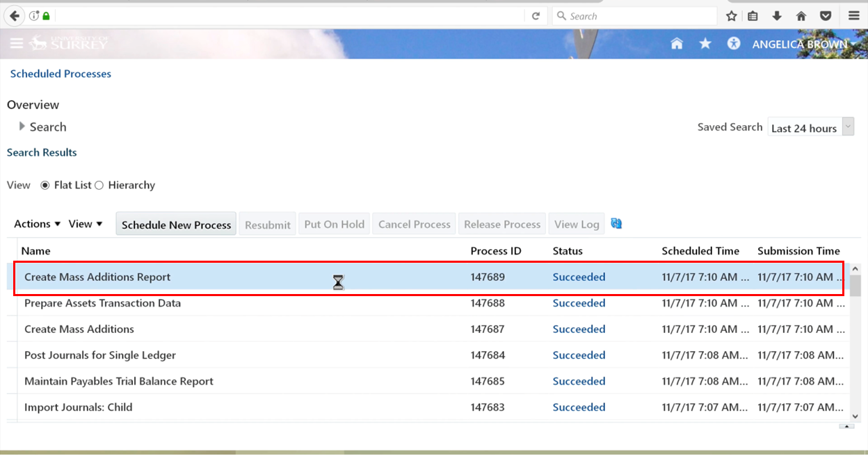This screenshot has height=456, width=868.
Task: Select the Hierarchy radio button
Action: tap(99, 186)
